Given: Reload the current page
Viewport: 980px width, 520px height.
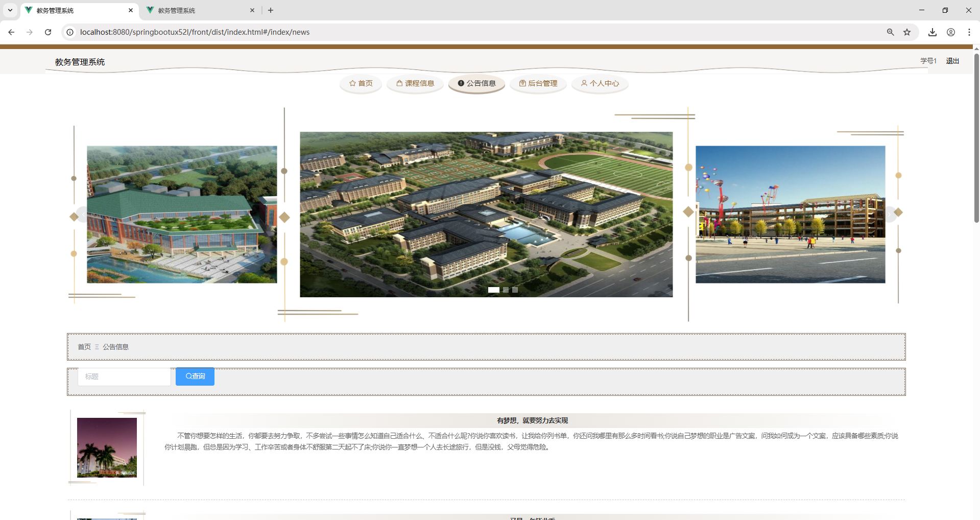Looking at the screenshot, I should point(48,32).
